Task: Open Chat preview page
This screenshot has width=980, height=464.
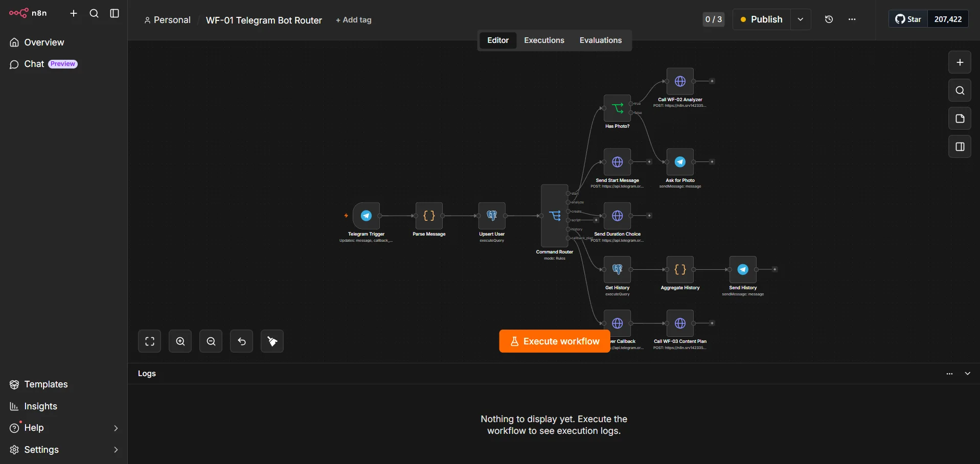Action: coord(43,64)
